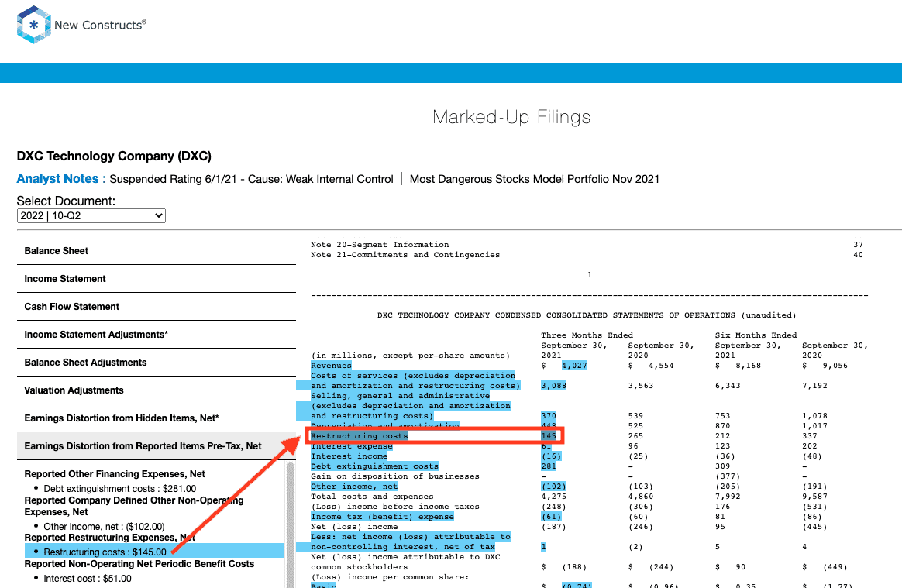Select Earnings Distortion from Reported Items Pre-Tax

(x=157, y=446)
